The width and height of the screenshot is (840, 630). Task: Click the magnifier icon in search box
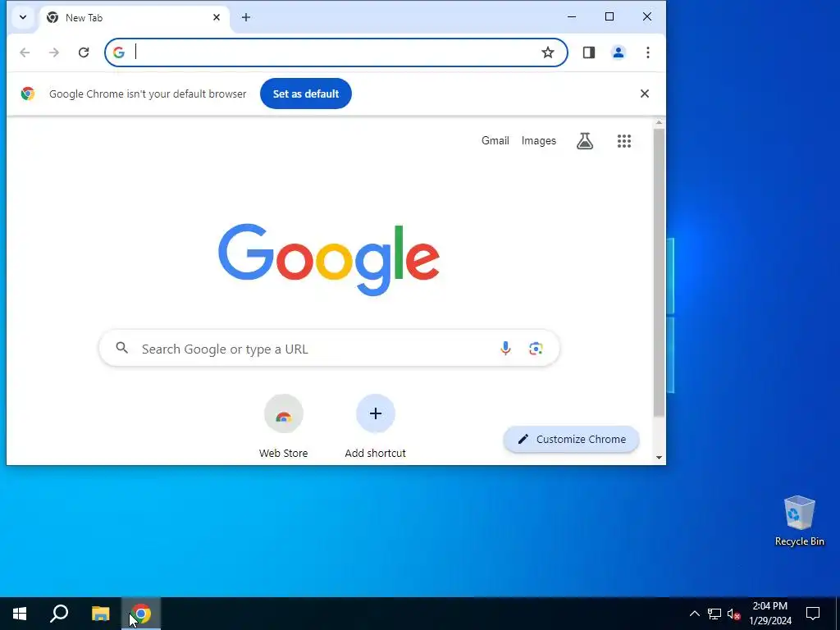pyautogui.click(x=122, y=348)
